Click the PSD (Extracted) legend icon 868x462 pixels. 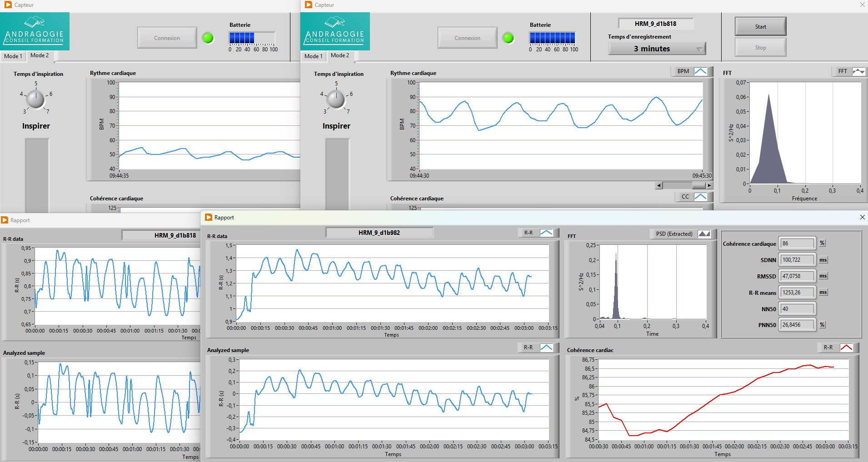[x=703, y=234]
